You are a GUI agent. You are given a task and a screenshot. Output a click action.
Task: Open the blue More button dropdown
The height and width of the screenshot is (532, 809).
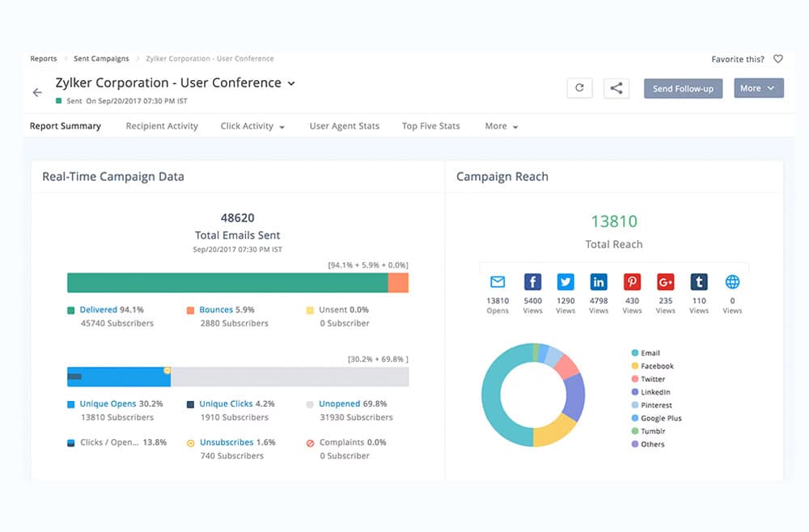[x=759, y=88]
